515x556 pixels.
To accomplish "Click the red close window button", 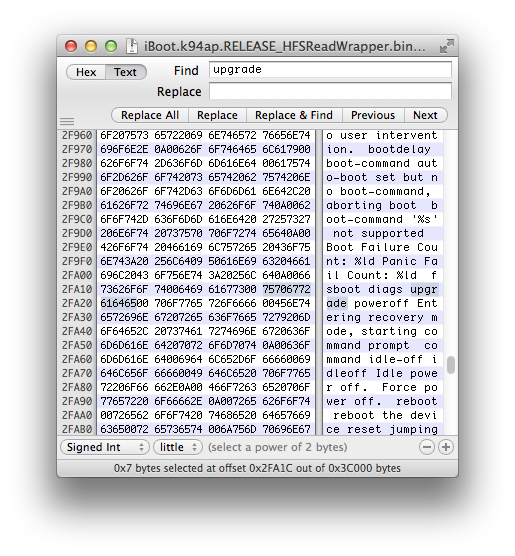I will pyautogui.click(x=71, y=46).
